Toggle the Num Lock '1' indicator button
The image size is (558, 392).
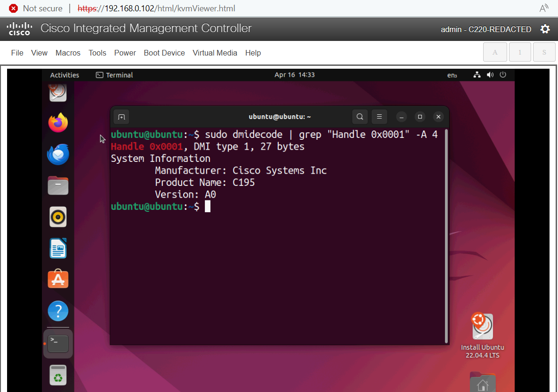520,52
